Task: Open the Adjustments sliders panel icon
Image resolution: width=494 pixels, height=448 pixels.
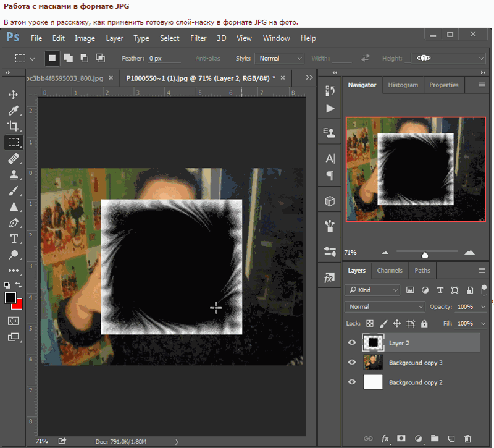Action: coord(330,251)
